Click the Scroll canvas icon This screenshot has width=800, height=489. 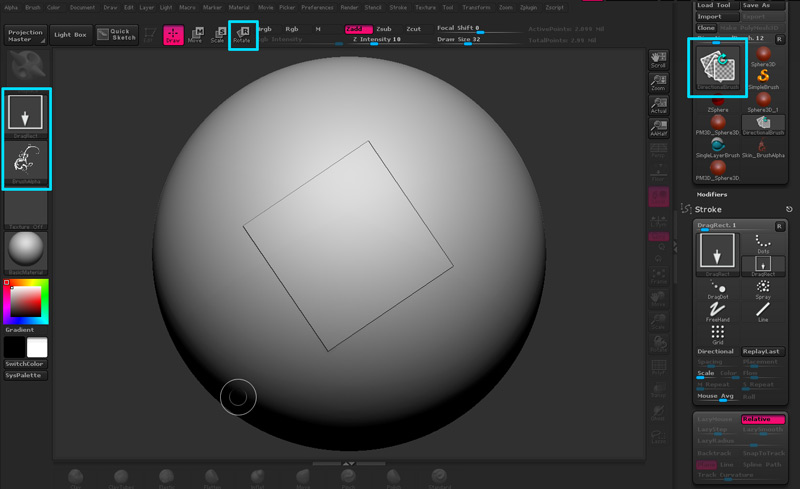click(x=658, y=60)
